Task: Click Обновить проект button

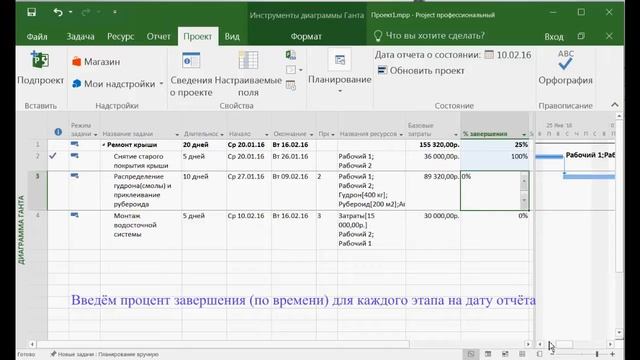Action: [421, 71]
